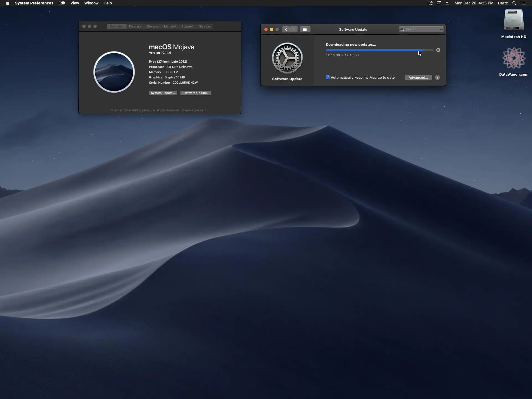Open Notification Center list icon
The image size is (532, 399).
tap(523, 3)
